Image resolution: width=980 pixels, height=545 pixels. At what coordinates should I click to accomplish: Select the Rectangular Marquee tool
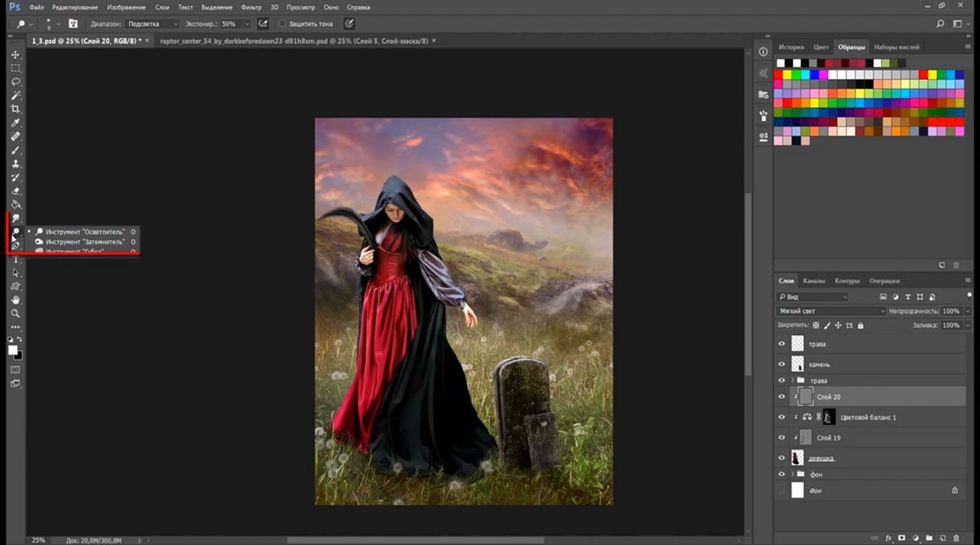point(16,69)
